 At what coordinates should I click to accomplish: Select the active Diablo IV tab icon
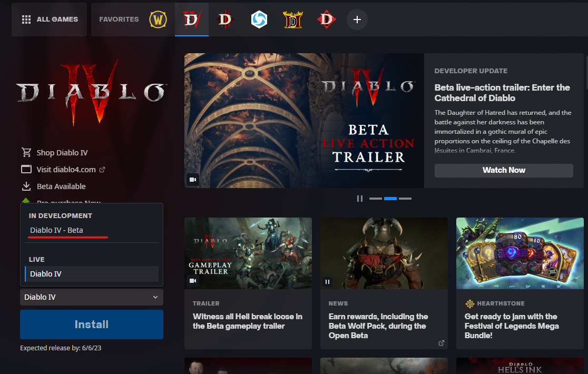coord(192,19)
